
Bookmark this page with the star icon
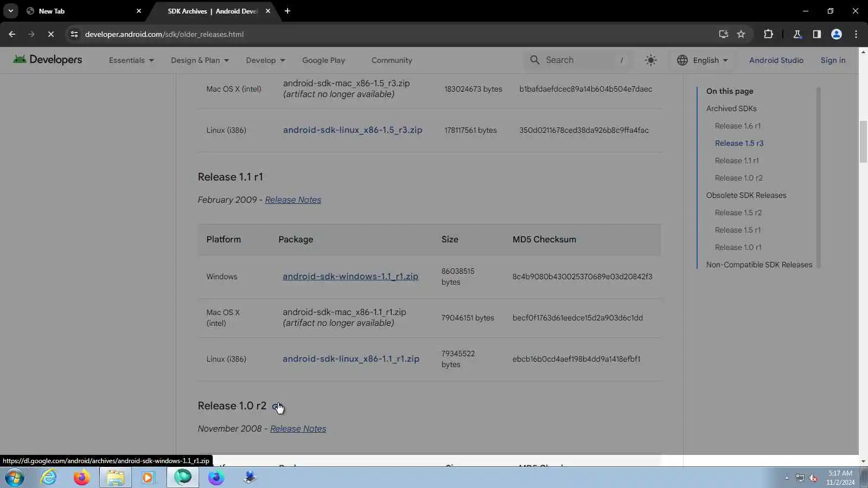(741, 34)
